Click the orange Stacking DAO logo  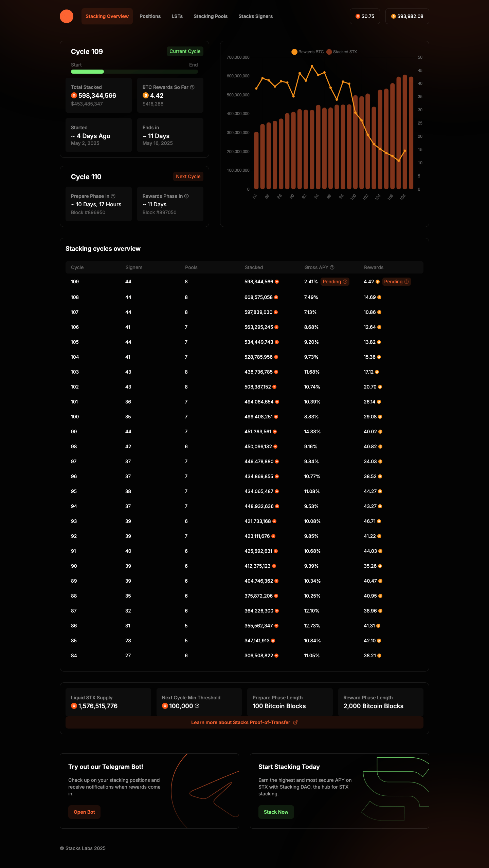coord(67,16)
